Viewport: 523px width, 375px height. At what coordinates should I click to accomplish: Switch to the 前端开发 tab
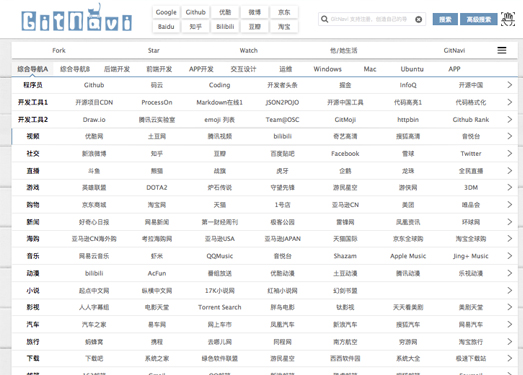159,69
